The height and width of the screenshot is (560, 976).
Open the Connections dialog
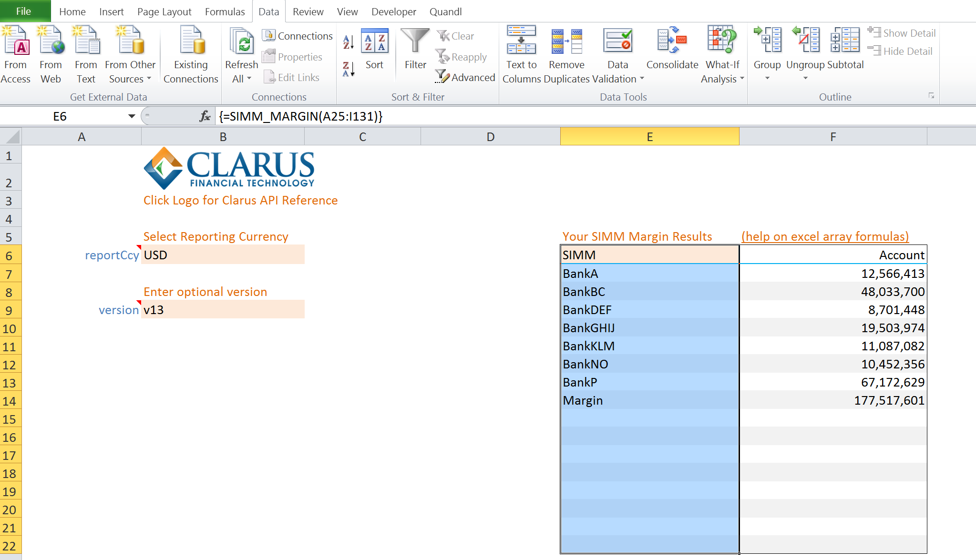pyautogui.click(x=298, y=36)
